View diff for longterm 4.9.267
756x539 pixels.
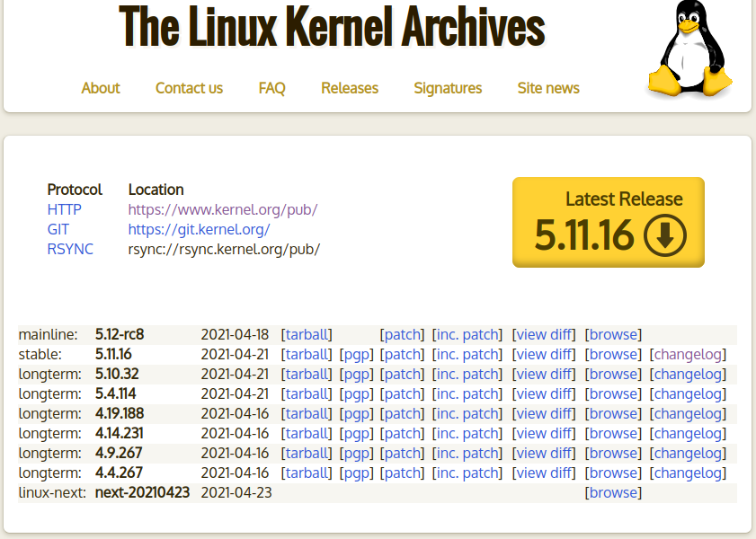coord(544,453)
